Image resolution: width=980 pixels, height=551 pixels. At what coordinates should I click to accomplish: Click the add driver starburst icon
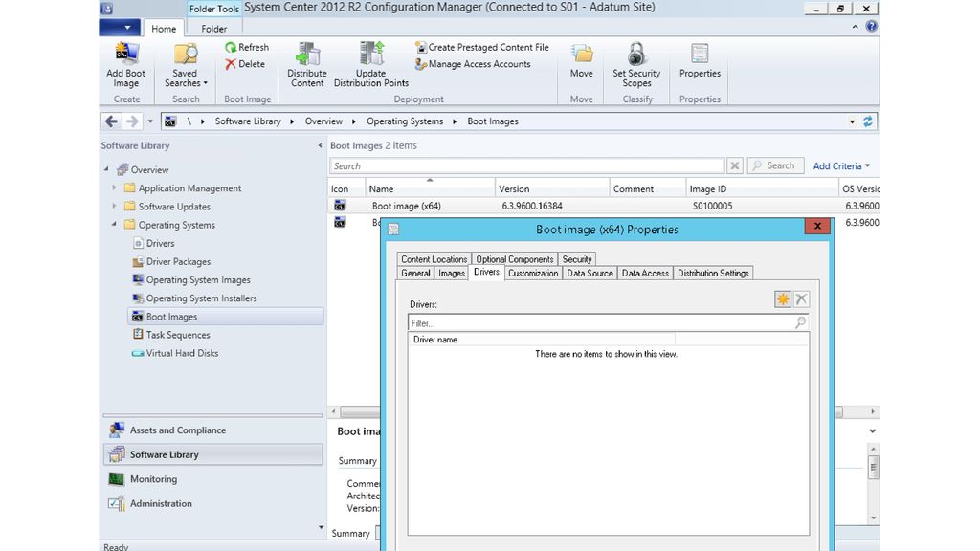click(783, 299)
